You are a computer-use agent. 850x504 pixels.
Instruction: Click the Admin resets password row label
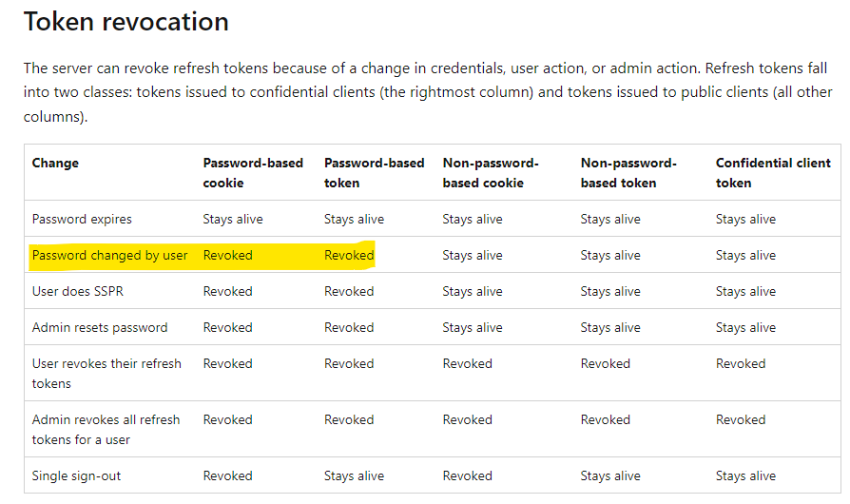point(99,327)
